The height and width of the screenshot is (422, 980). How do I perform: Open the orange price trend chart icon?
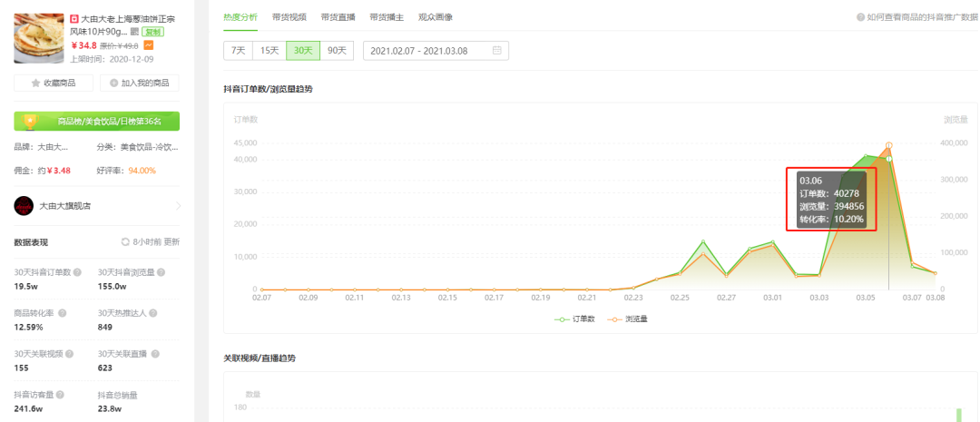pyautogui.click(x=149, y=45)
